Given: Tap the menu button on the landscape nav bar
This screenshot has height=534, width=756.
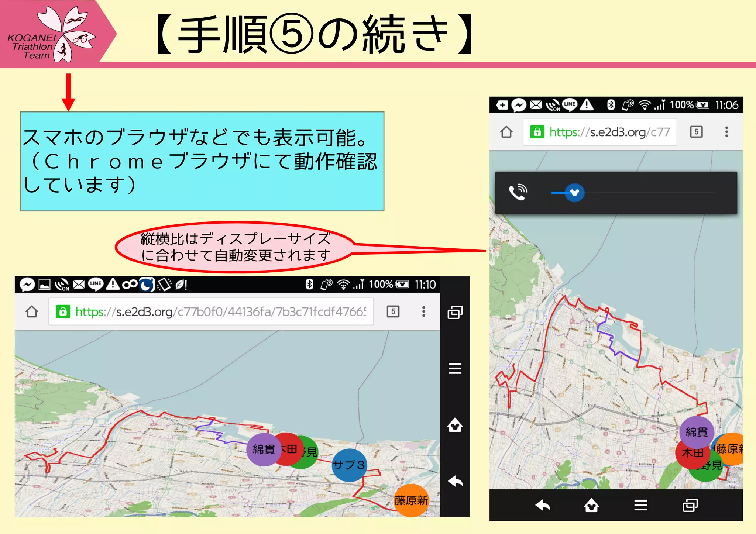Looking at the screenshot, I should tap(455, 368).
